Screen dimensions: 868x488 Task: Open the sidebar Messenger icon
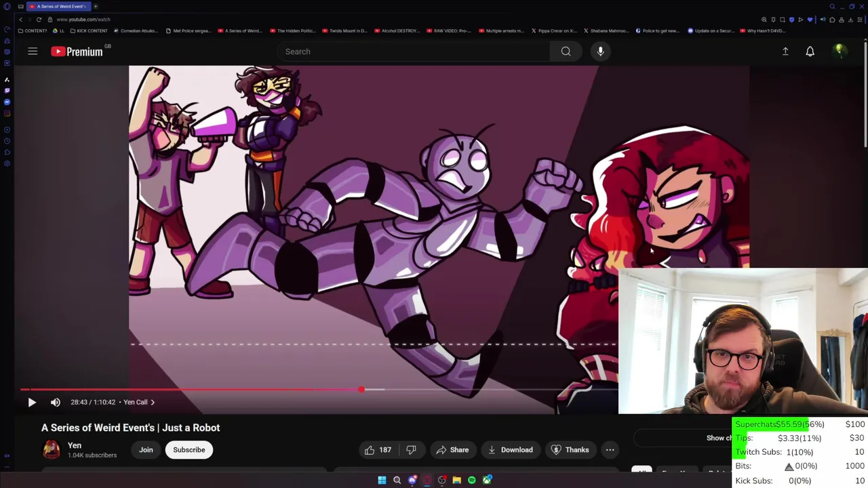7,102
